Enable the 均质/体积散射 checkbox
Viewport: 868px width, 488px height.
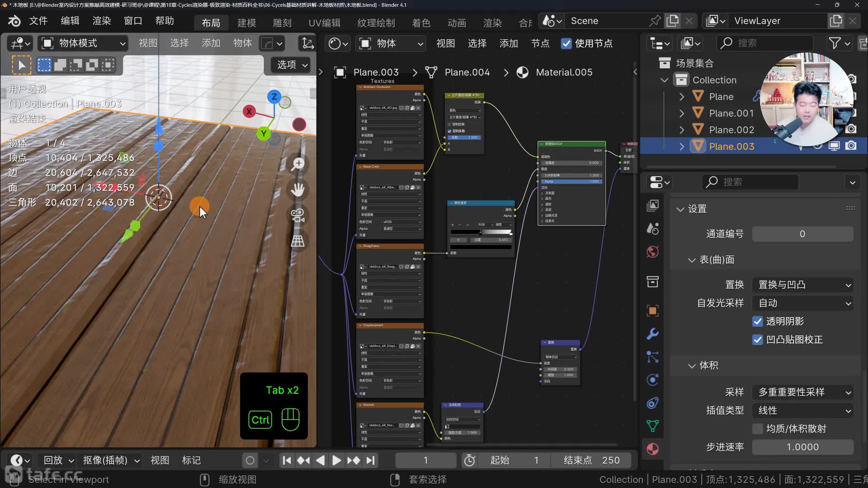tap(758, 428)
